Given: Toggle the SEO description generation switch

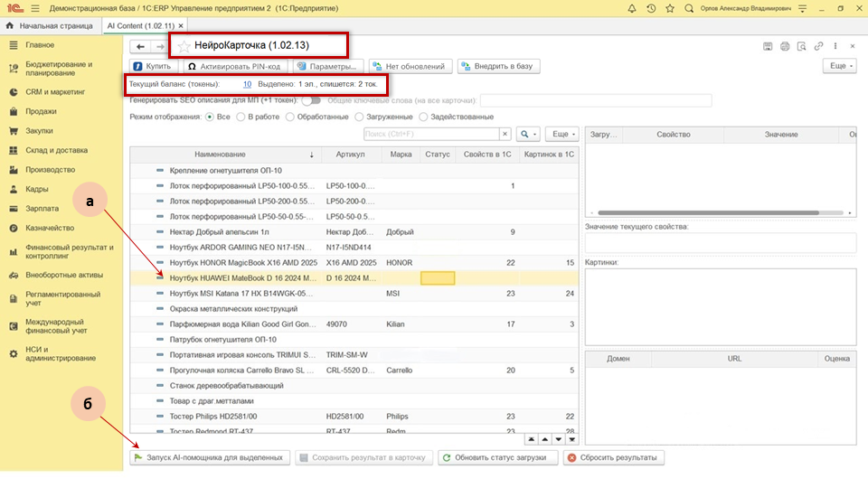Looking at the screenshot, I should (311, 100).
